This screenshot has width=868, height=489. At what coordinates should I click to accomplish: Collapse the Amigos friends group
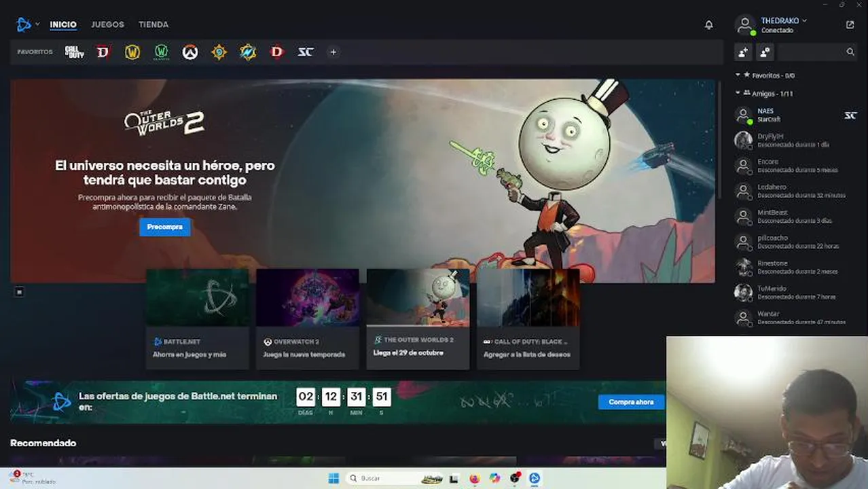click(x=738, y=93)
